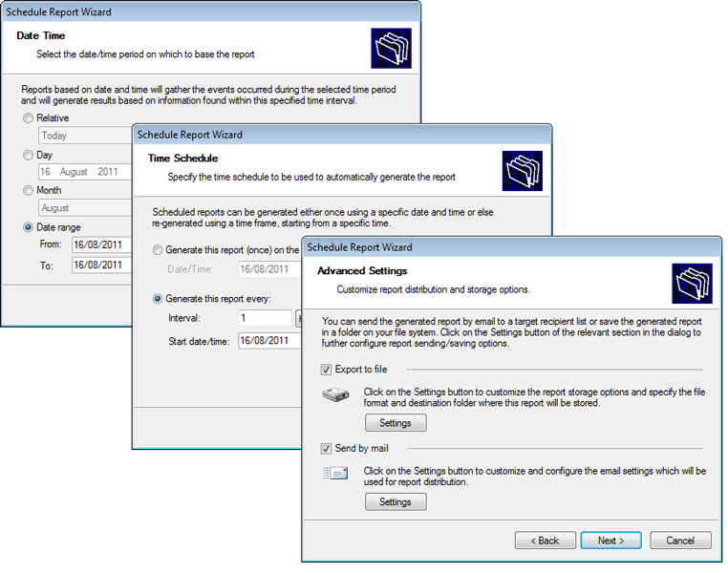Click the Advanced Settings wizard title bar
Screen dimensions: 728x573
coord(511,247)
